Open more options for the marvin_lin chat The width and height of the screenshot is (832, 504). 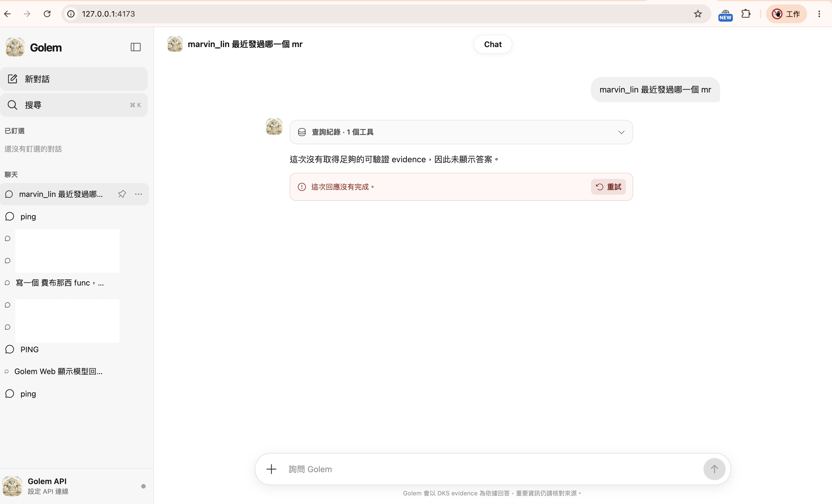[138, 194]
